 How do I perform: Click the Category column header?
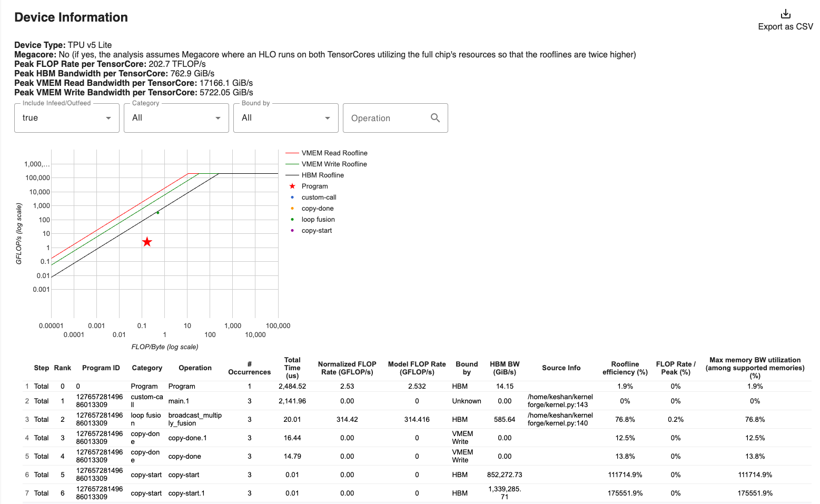pos(147,368)
